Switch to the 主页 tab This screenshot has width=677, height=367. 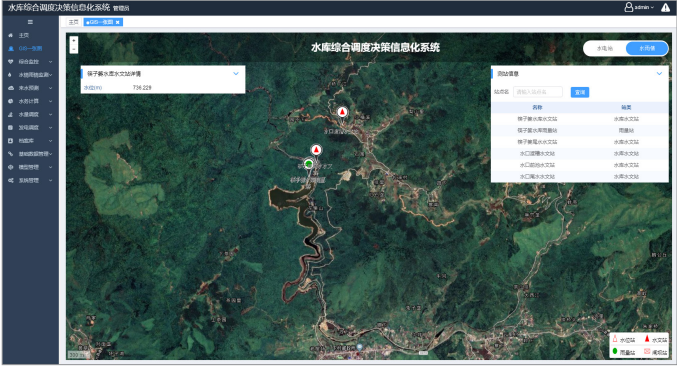click(74, 22)
